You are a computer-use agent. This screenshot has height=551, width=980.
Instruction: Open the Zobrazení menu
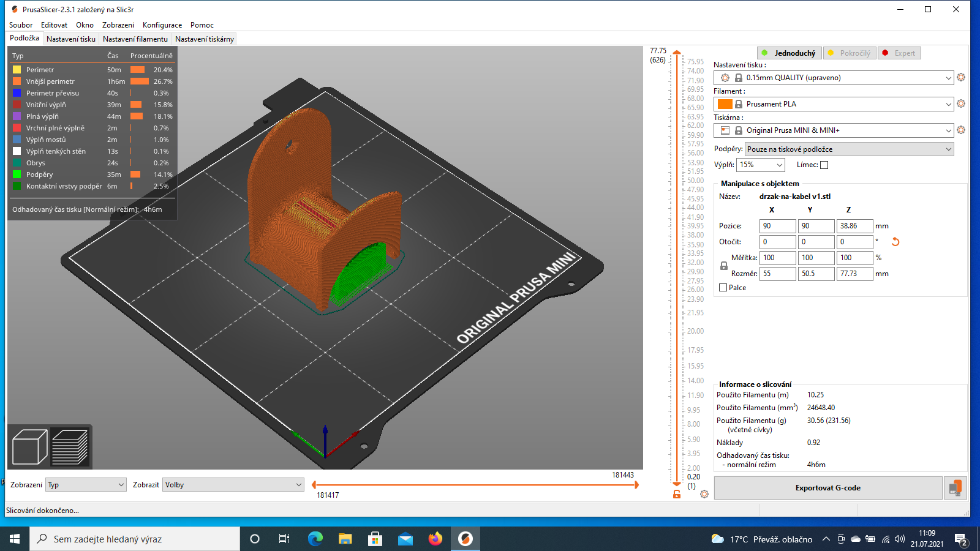click(118, 25)
